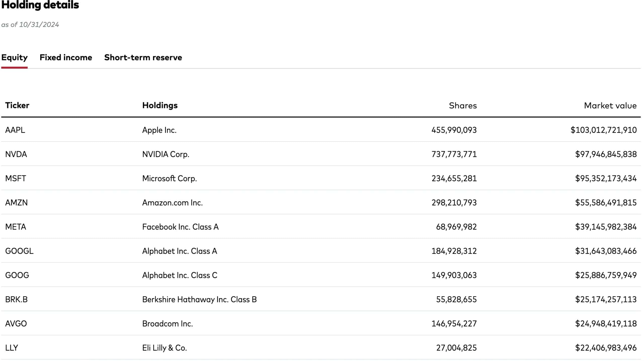Select the Eli Lilly & Co. holding
644x361 pixels.
pos(164,348)
